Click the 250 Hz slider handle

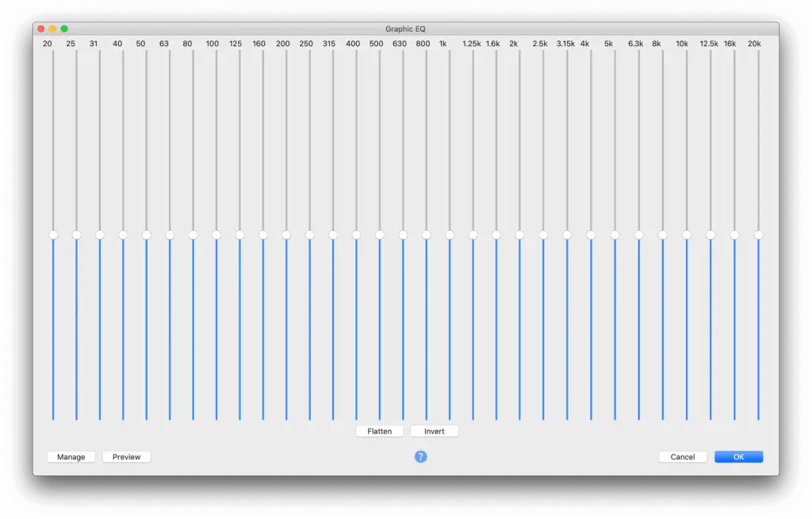[x=310, y=236]
